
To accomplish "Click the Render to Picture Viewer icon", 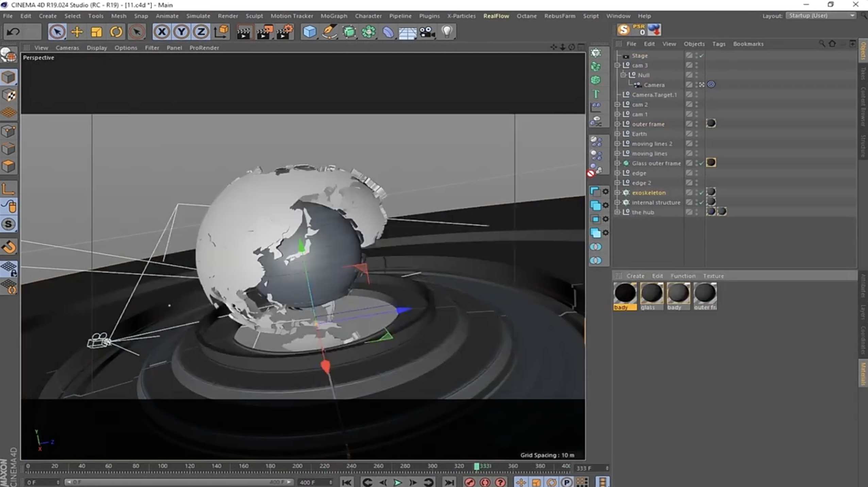I will tap(264, 31).
